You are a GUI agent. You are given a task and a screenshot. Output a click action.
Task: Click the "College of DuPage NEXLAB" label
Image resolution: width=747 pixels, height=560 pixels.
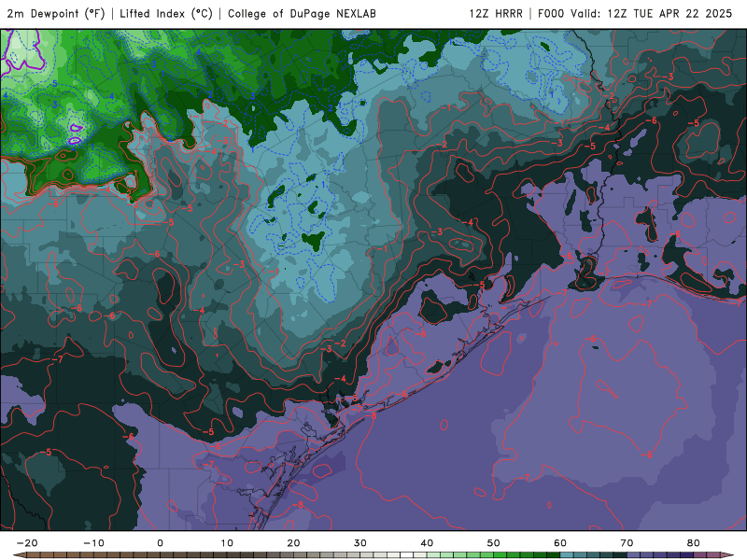pyautogui.click(x=302, y=14)
